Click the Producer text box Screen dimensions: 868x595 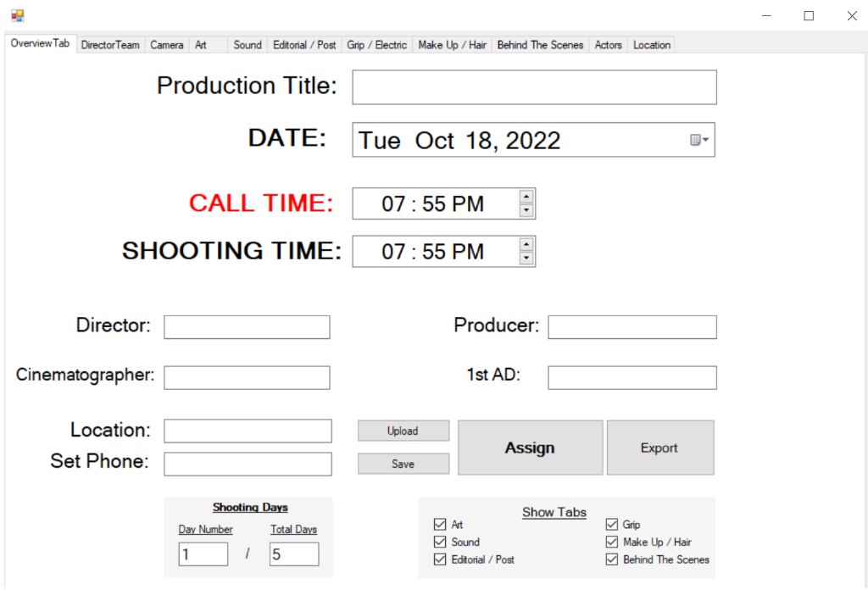pyautogui.click(x=632, y=327)
